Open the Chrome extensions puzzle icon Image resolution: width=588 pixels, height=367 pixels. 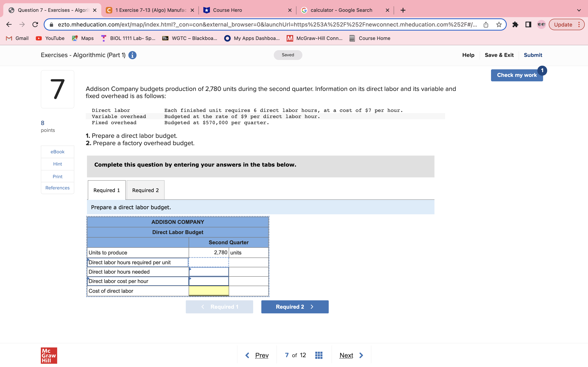click(515, 24)
